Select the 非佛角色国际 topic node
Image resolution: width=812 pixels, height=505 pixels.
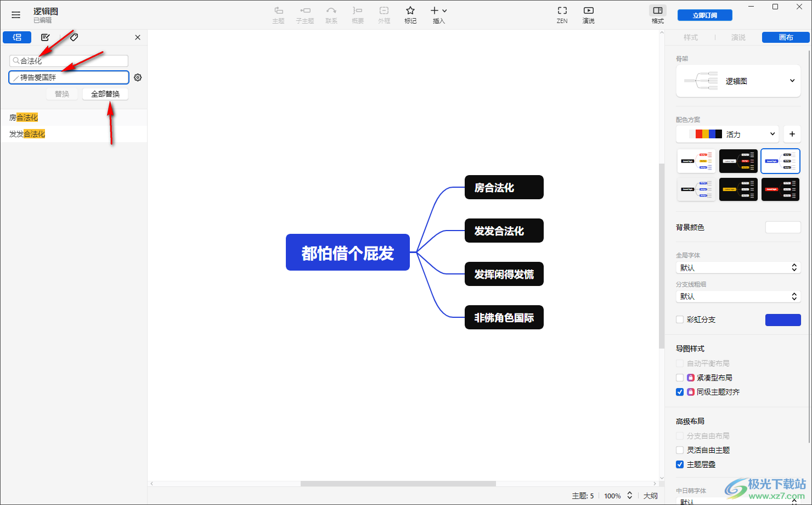pos(504,317)
